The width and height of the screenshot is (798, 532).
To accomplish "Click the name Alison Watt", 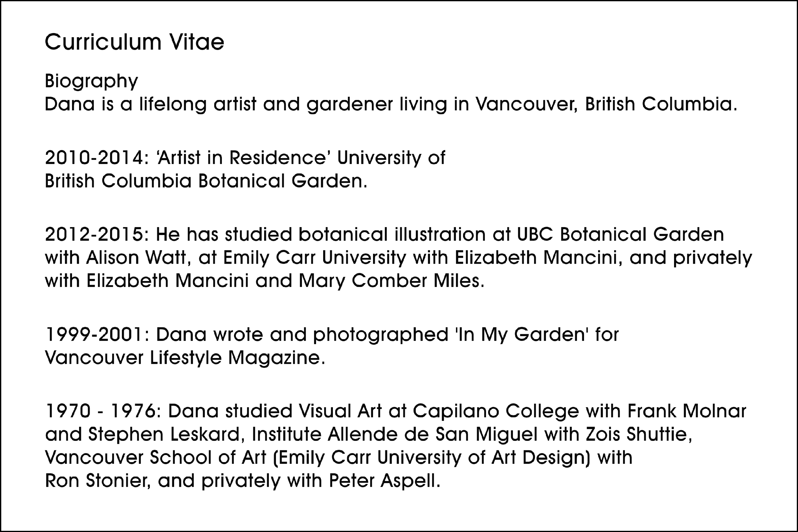I will (x=136, y=257).
